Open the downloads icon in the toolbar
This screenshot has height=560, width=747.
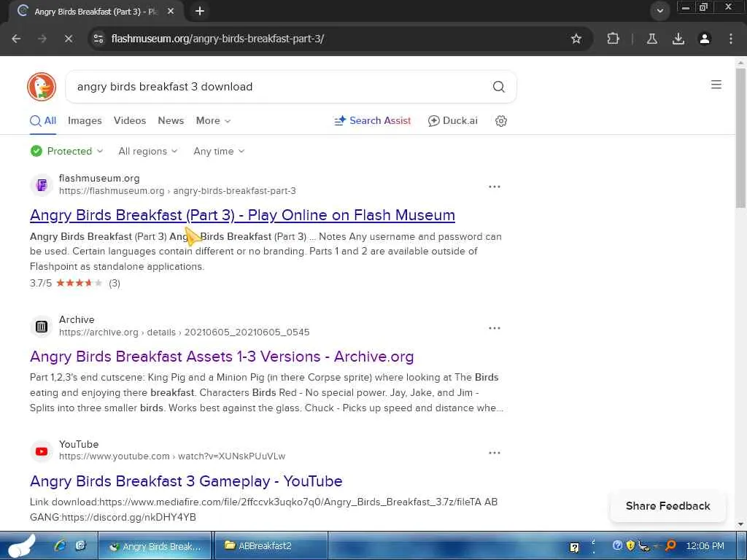click(x=678, y=39)
